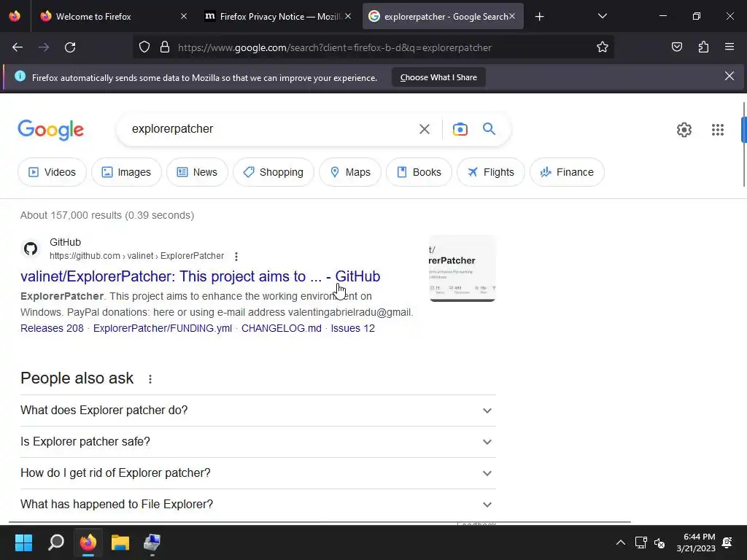
Task: Dismiss the Firefox data notification bar
Action: (729, 76)
